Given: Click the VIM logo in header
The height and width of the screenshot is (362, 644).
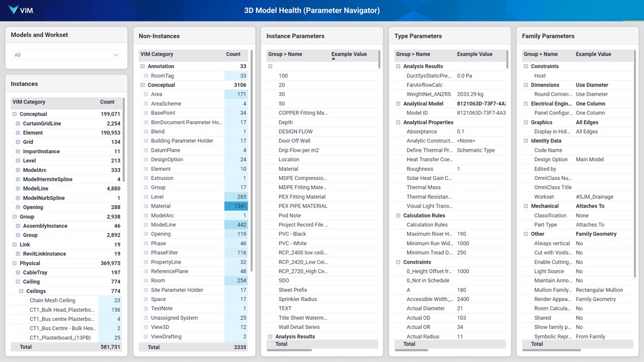Looking at the screenshot, I should pos(21,10).
